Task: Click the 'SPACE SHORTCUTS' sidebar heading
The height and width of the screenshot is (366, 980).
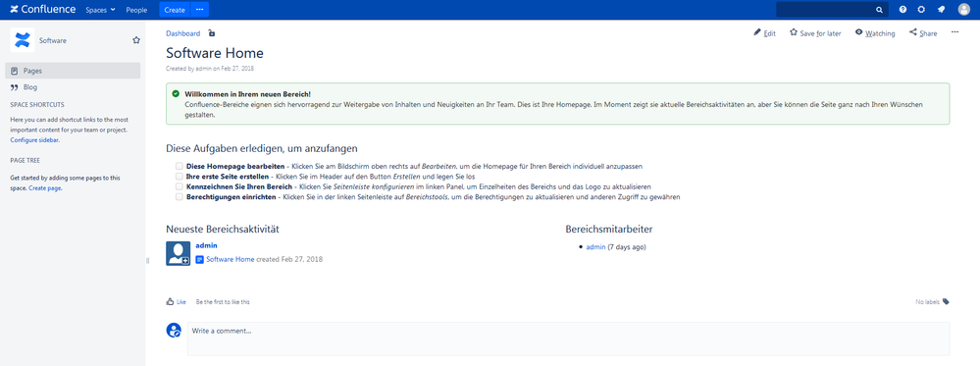Action: coord(37,104)
